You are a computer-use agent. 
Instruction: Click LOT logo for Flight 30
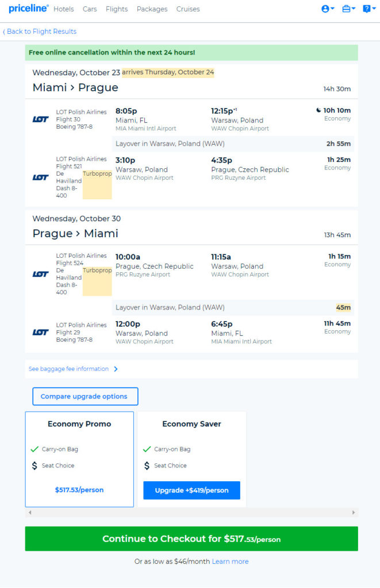(x=41, y=119)
